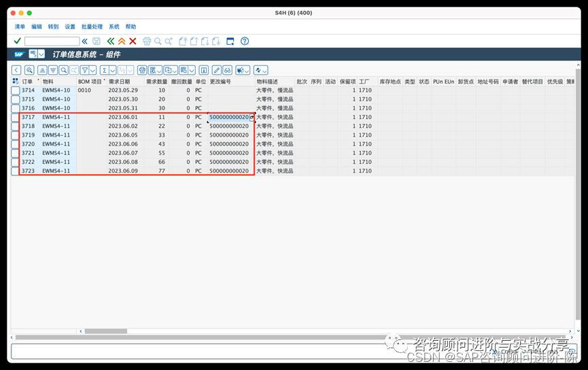Screen dimensions: 588x370
Task: Select row checkbox for order 3720
Action: coord(16,144)
